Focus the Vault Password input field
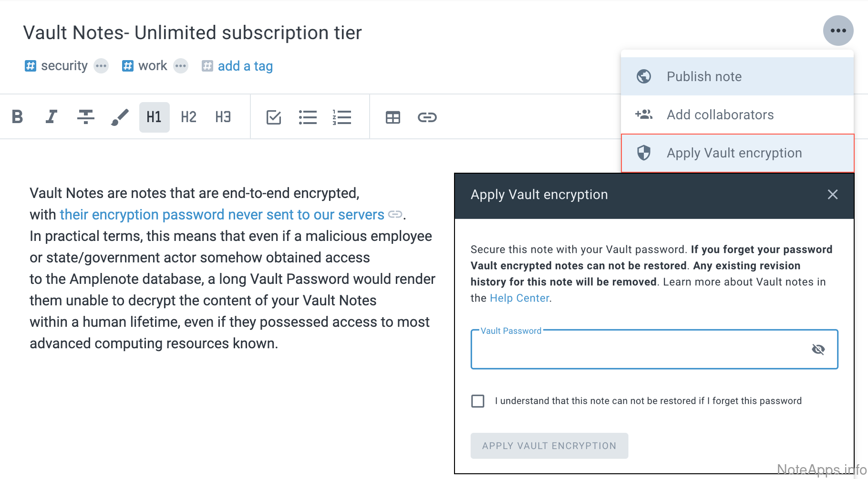The image size is (868, 479). [x=639, y=350]
